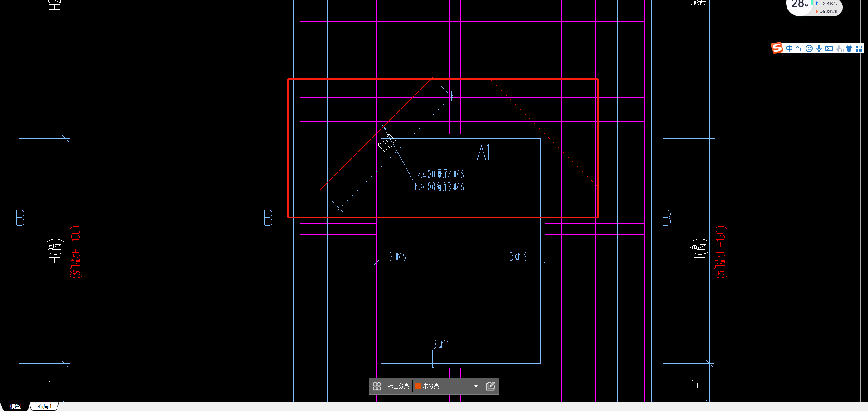
Task: Switch to the 布局1 layout tab
Action: (44, 406)
